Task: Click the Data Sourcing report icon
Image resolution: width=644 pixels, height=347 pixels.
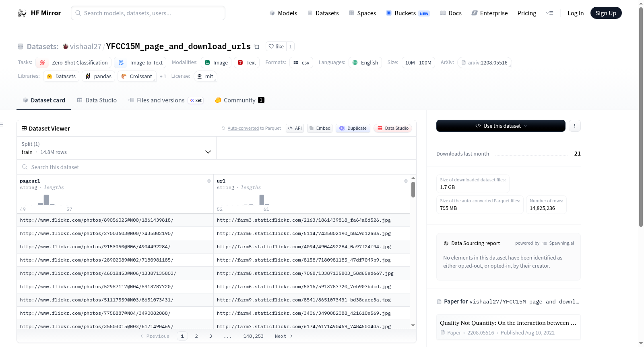Action: tap(446, 243)
